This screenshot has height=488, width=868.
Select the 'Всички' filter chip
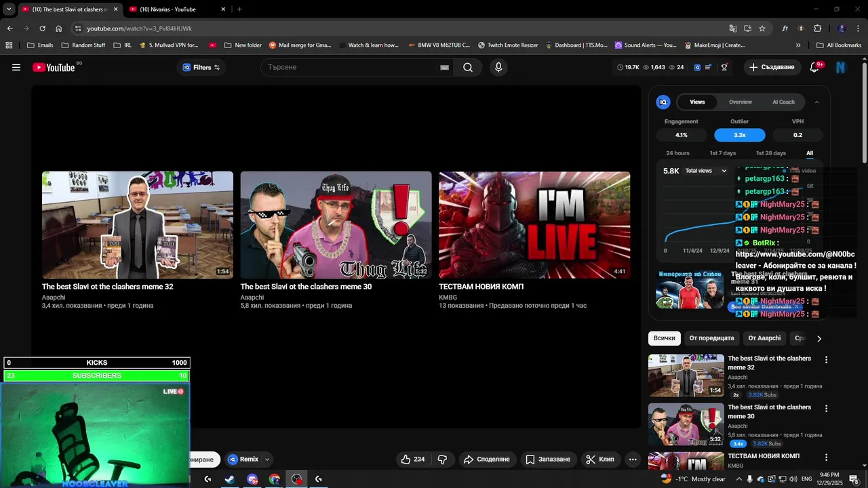point(665,338)
